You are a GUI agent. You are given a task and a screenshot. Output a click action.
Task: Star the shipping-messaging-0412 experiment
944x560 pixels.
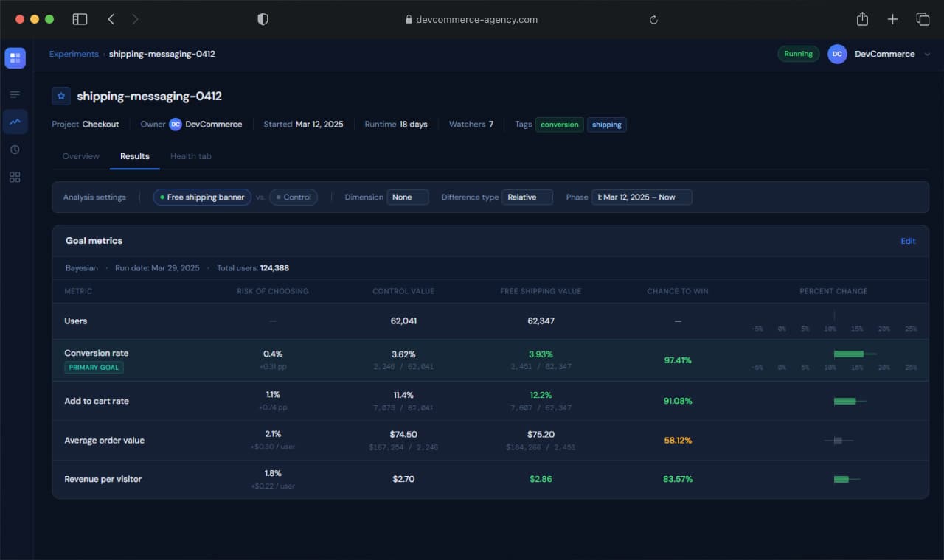click(x=61, y=97)
